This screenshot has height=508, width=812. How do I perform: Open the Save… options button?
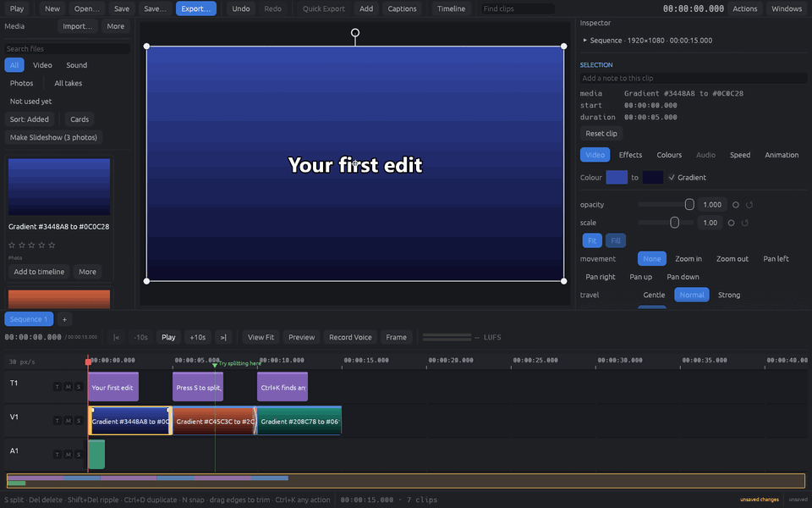point(155,8)
